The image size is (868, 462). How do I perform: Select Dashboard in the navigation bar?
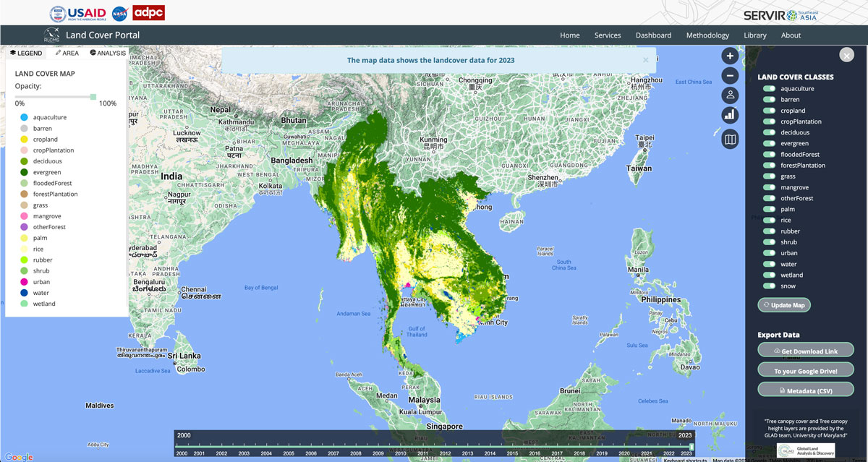(x=653, y=35)
